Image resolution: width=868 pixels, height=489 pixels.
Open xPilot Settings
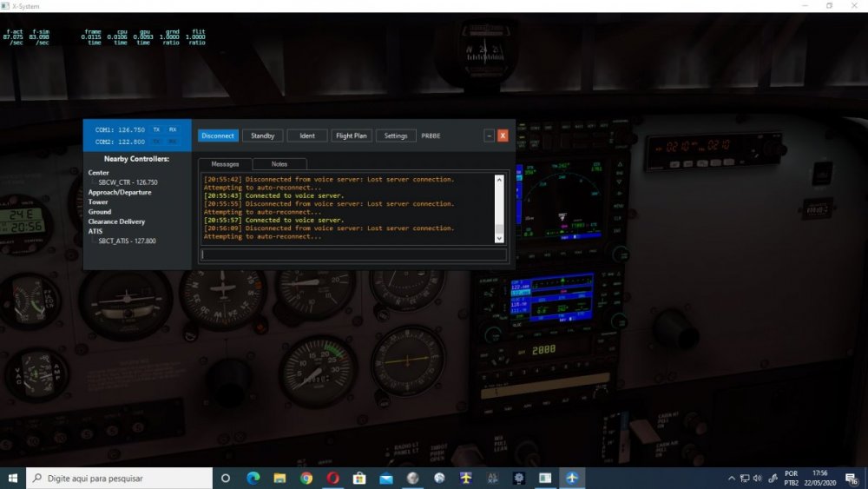[x=396, y=135]
